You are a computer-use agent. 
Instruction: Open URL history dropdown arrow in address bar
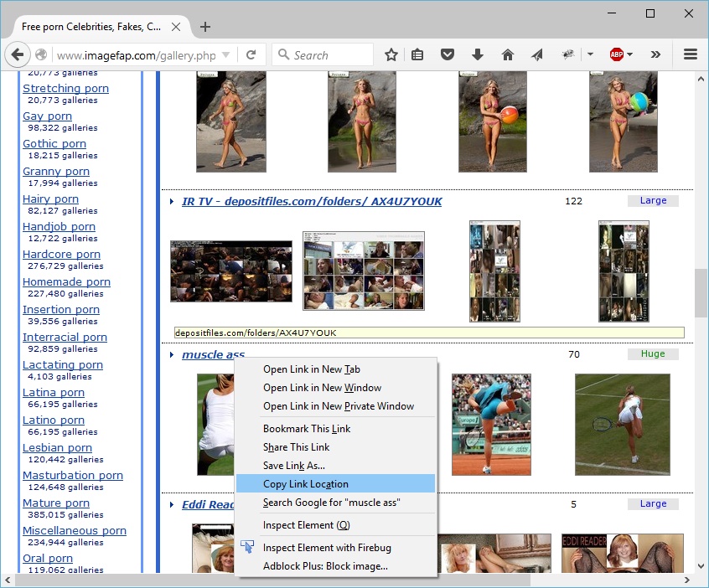225,55
